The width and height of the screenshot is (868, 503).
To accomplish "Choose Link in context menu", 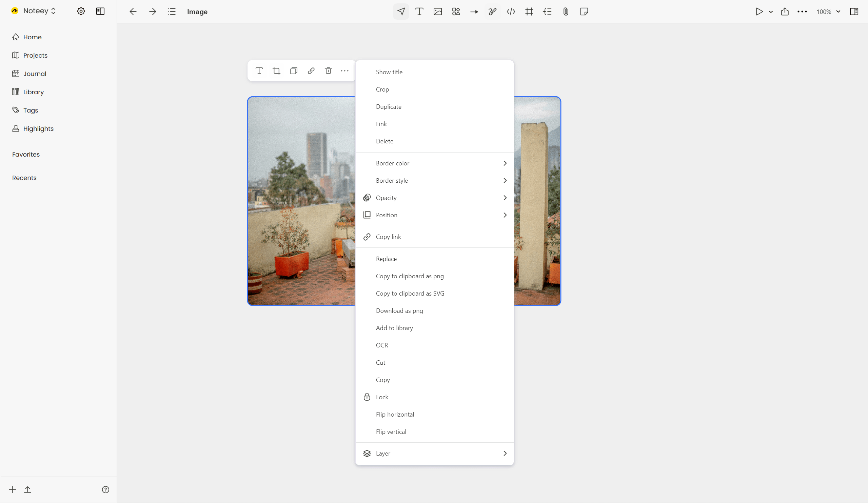I will [434, 124].
